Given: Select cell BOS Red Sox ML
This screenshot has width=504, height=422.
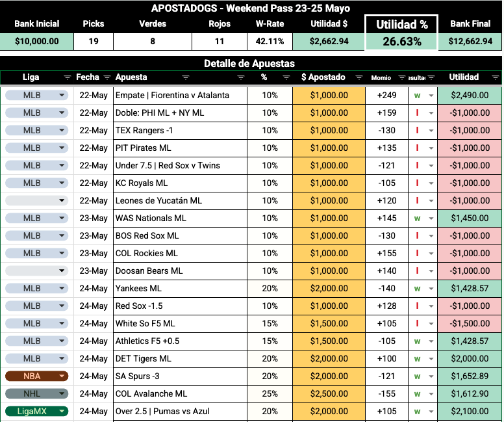Looking at the screenshot, I should [180, 235].
